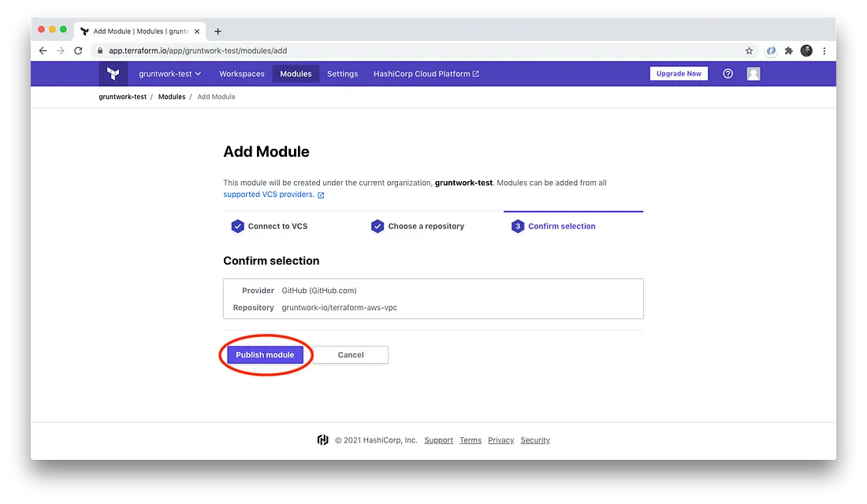The width and height of the screenshot is (867, 504).
Task: Reload the page
Action: tap(79, 51)
